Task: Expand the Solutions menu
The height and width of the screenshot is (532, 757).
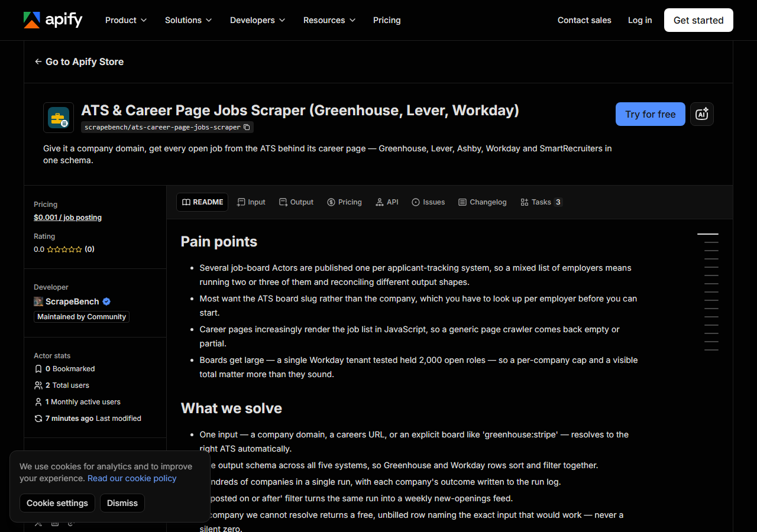Action: click(x=189, y=20)
